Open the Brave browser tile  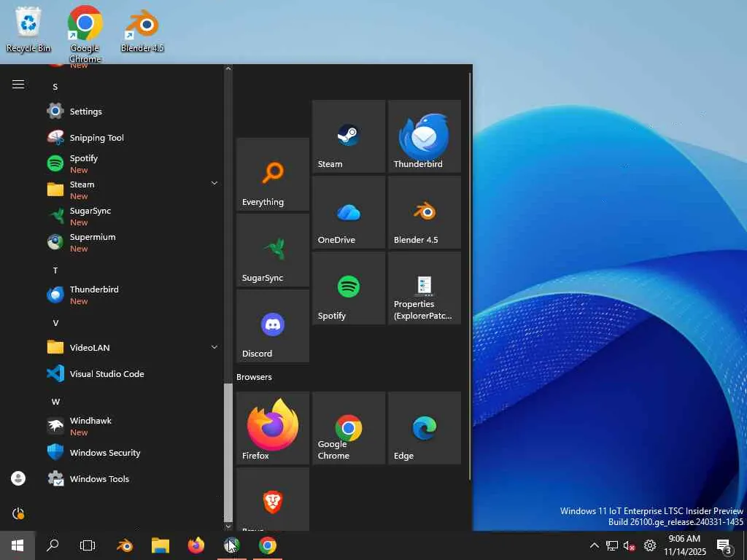click(273, 499)
